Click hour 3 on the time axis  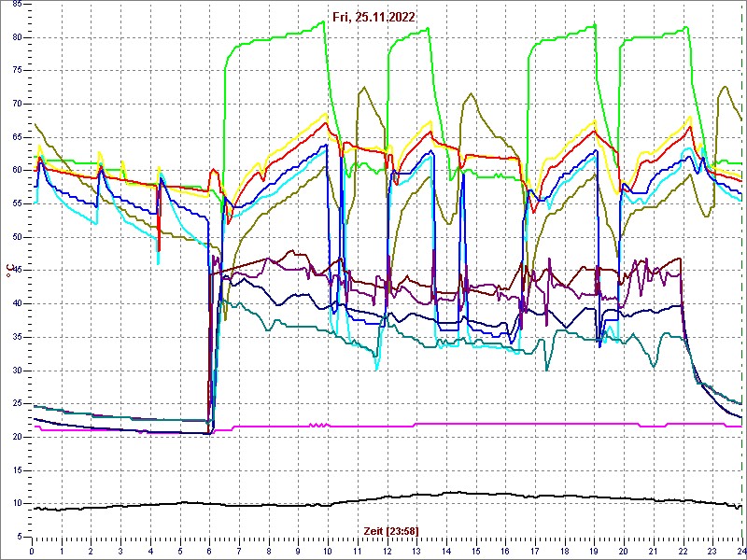[120, 551]
